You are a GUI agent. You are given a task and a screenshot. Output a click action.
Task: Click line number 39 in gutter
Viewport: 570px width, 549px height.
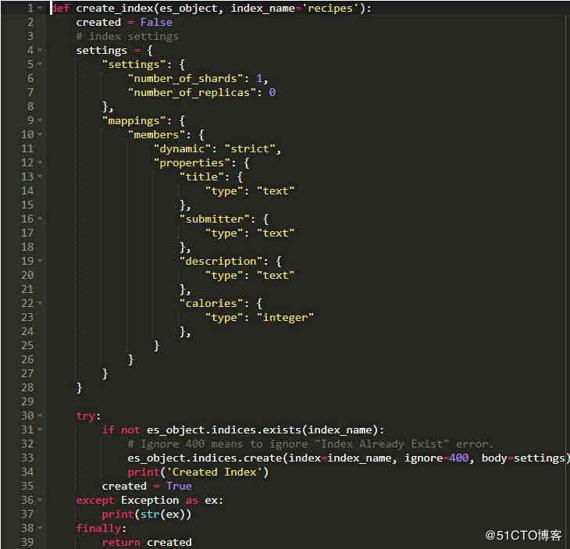[27, 542]
